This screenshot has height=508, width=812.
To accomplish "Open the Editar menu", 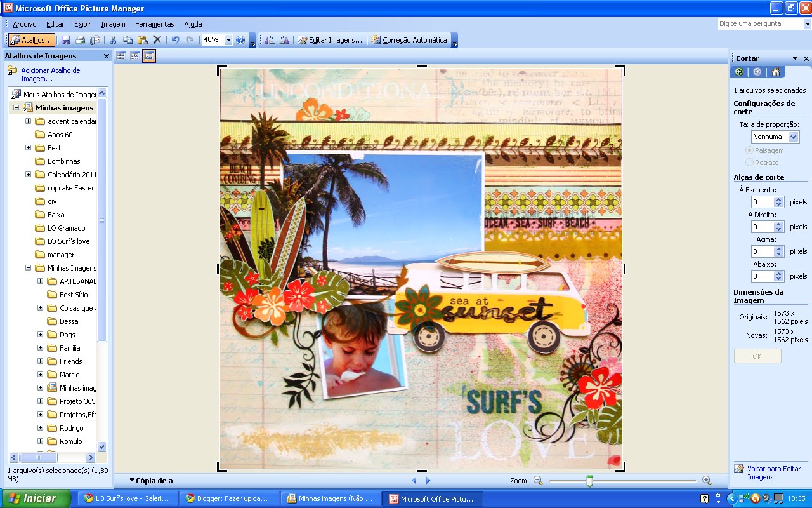I will click(55, 24).
